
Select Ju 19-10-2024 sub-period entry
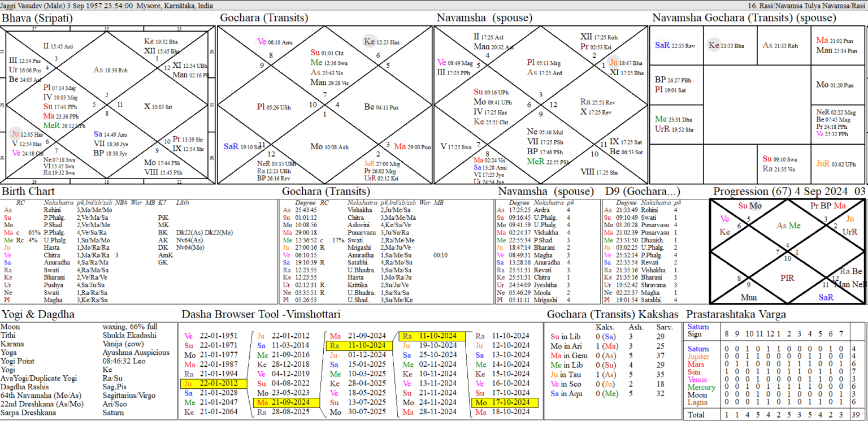click(427, 345)
